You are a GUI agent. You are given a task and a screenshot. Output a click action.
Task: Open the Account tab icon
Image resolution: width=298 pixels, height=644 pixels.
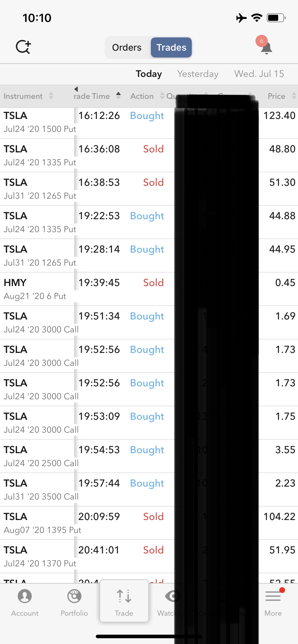coord(25,597)
